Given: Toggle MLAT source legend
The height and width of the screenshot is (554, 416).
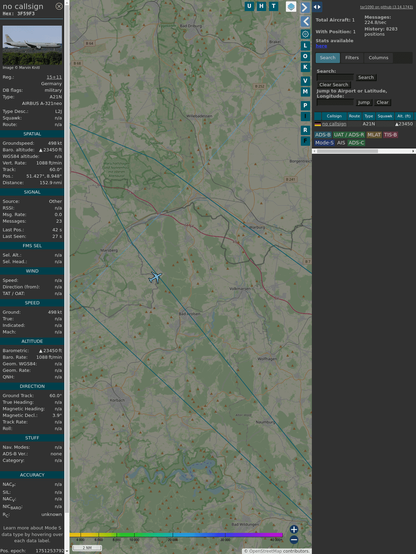Looking at the screenshot, I should [374, 135].
